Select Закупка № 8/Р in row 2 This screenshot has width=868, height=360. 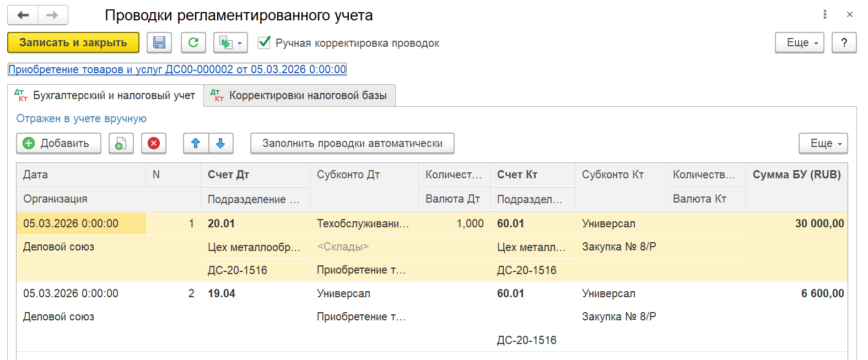click(621, 317)
